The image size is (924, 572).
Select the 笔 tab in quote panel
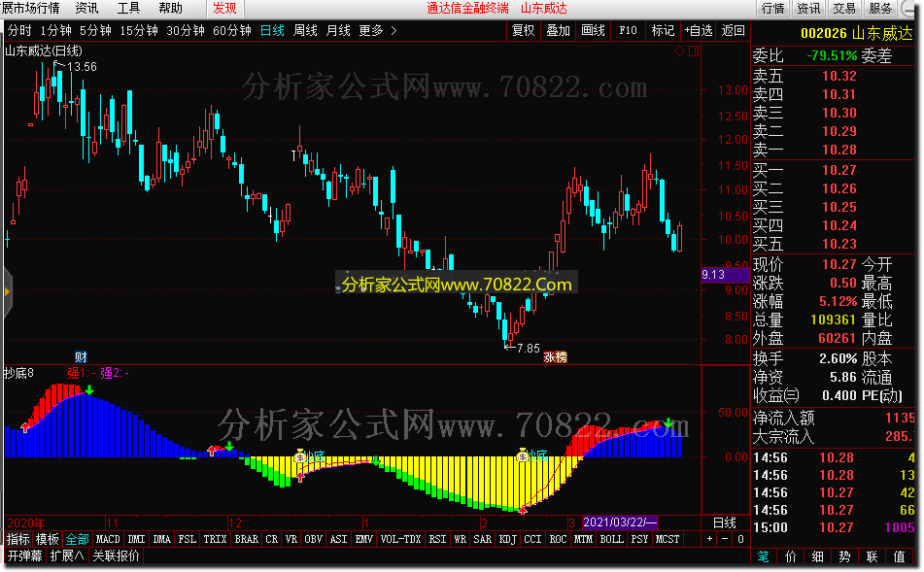763,556
